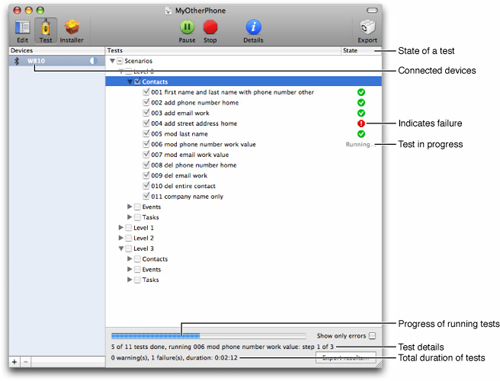Expand Tasks under Level 0
Screen dimensions: 500x381
[x=130, y=217]
